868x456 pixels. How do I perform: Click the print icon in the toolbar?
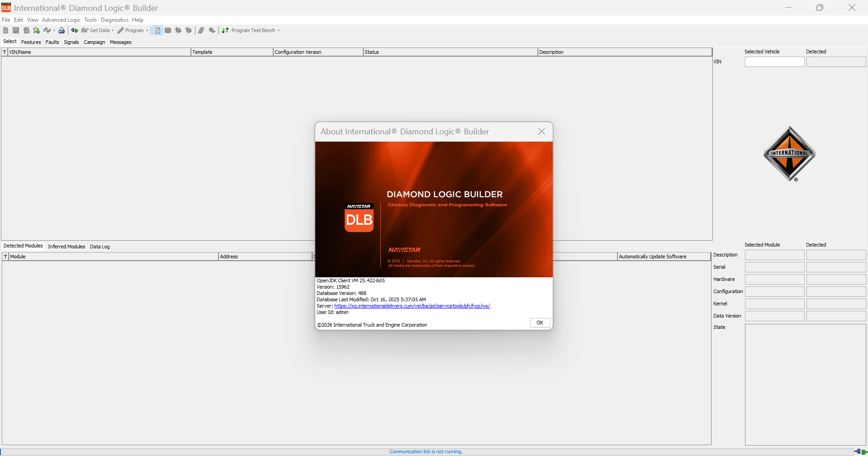point(62,30)
